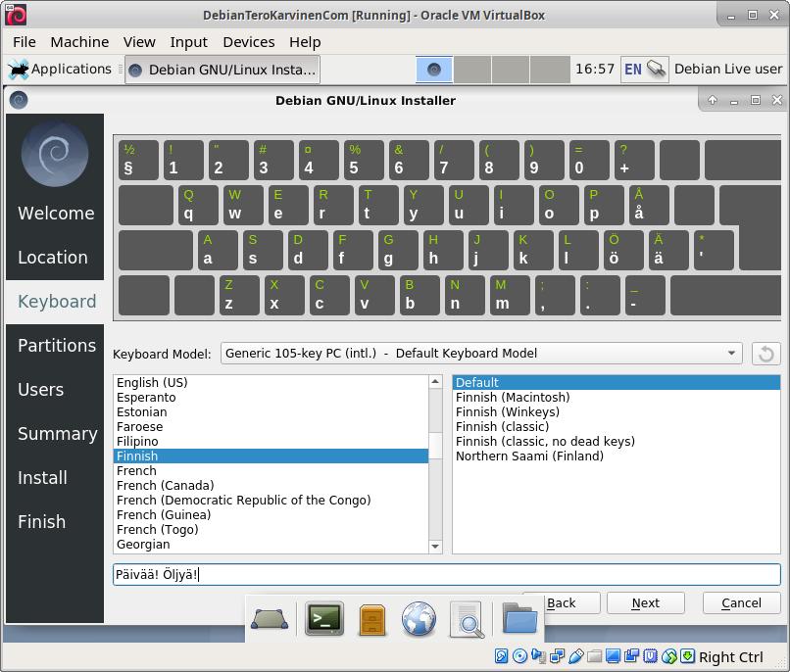Viewport: 790px width, 672px height.
Task: Click the application finder magnifier icon
Action: 467,619
